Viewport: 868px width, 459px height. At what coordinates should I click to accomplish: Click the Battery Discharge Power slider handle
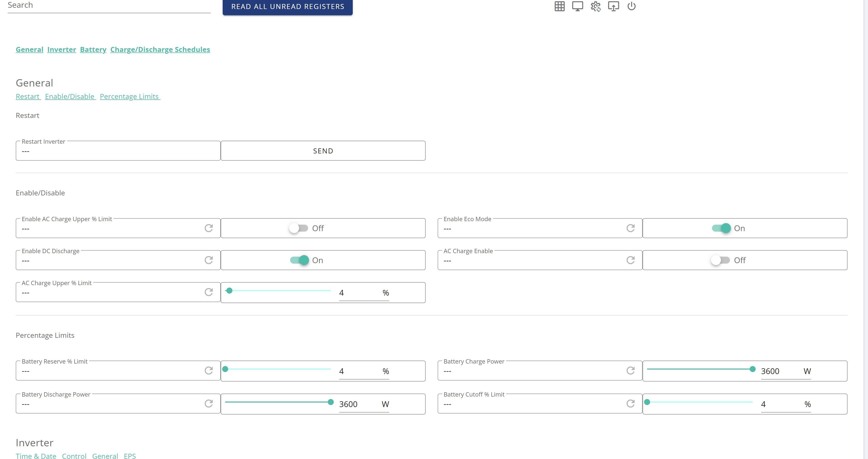[x=331, y=402]
